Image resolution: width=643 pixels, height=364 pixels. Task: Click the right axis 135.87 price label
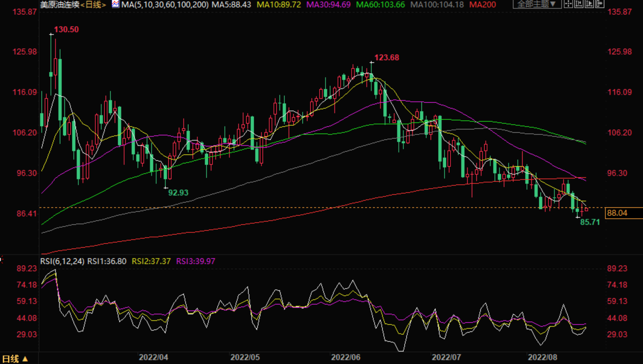[619, 12]
